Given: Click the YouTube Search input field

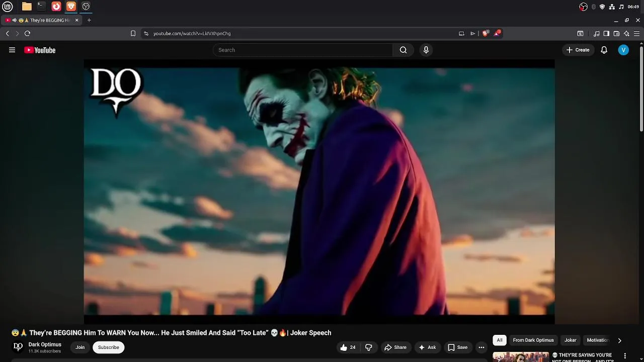Looking at the screenshot, I should tap(302, 50).
